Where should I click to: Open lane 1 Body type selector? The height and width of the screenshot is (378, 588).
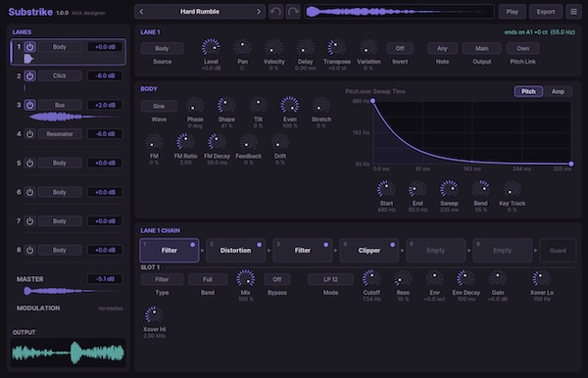click(60, 47)
